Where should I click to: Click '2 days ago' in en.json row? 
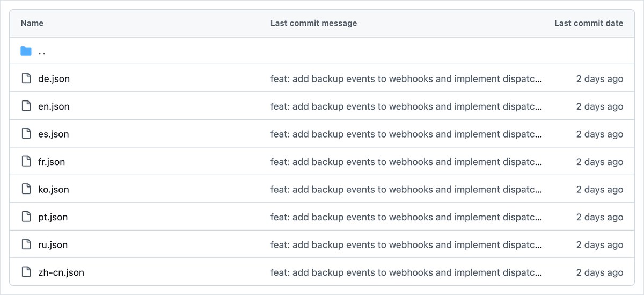[x=600, y=106]
